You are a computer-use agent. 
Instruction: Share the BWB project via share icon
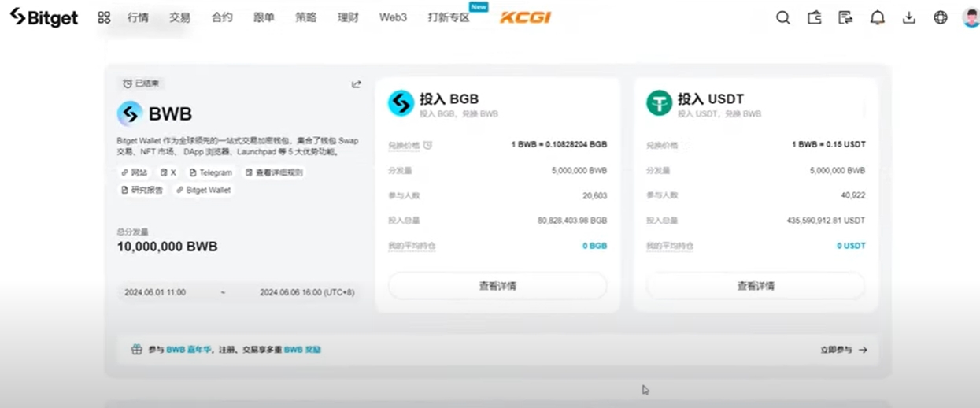tap(357, 84)
